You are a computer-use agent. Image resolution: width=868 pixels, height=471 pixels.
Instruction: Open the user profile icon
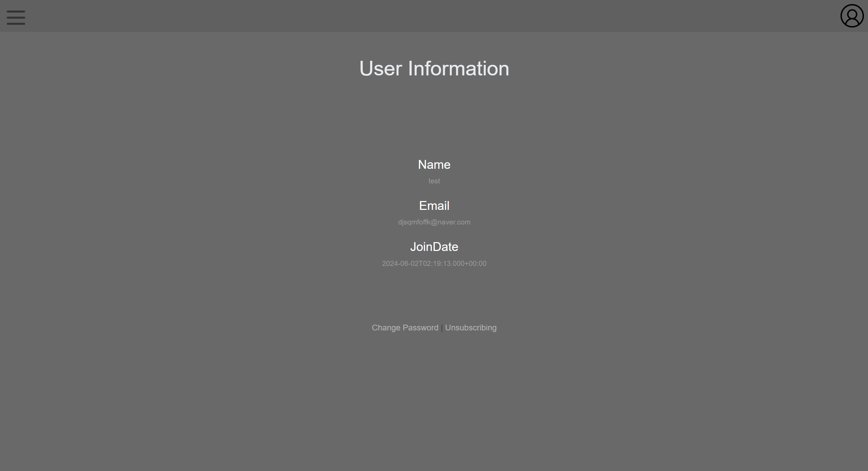(x=852, y=16)
